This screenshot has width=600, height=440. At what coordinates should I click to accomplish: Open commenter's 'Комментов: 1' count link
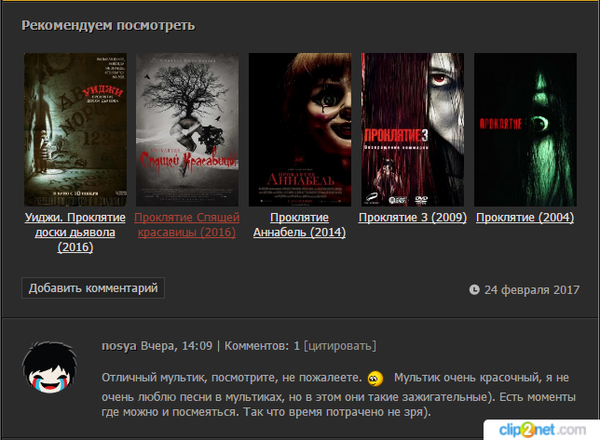point(262,346)
